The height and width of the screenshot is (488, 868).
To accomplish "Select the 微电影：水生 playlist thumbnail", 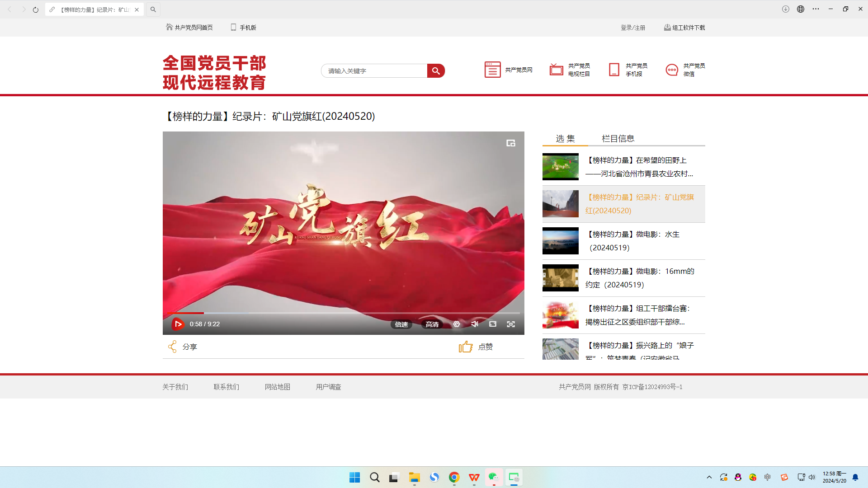I will [x=560, y=241].
